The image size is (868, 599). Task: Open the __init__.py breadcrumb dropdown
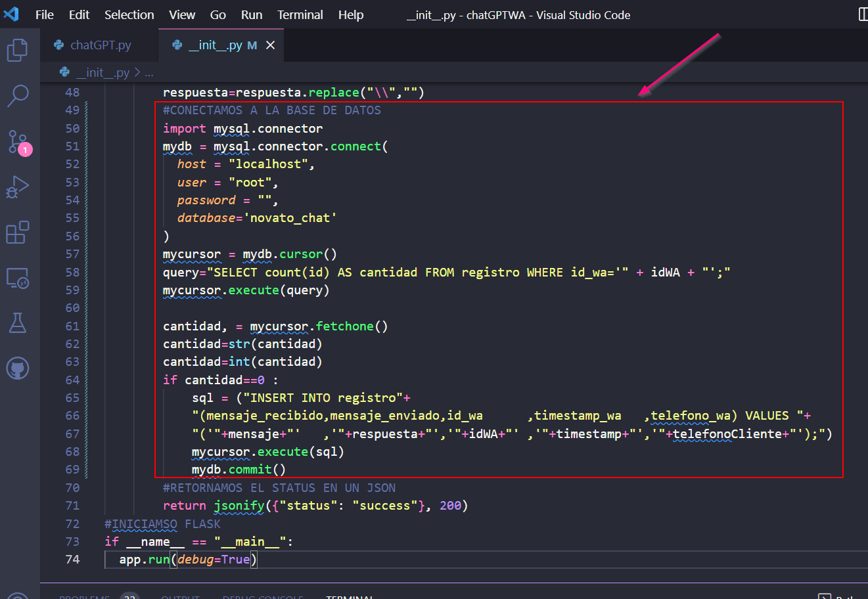[105, 72]
